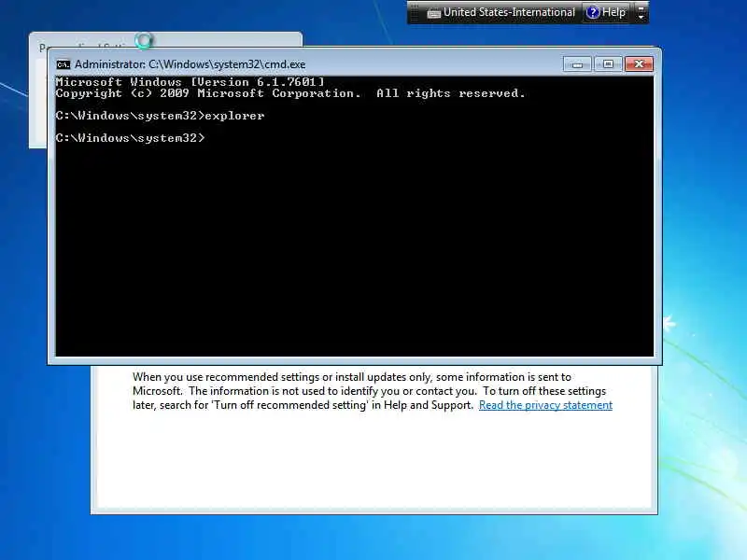Open the language bar options dropdown arrow
The image size is (747, 560).
pos(641,16)
